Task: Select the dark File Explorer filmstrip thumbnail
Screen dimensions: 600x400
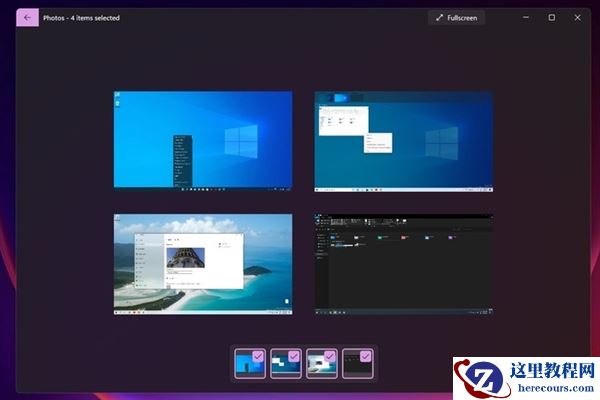Action: pyautogui.click(x=357, y=363)
